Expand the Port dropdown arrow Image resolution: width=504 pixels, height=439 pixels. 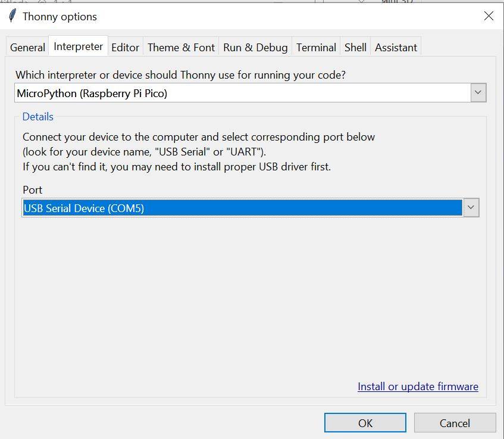pos(471,207)
